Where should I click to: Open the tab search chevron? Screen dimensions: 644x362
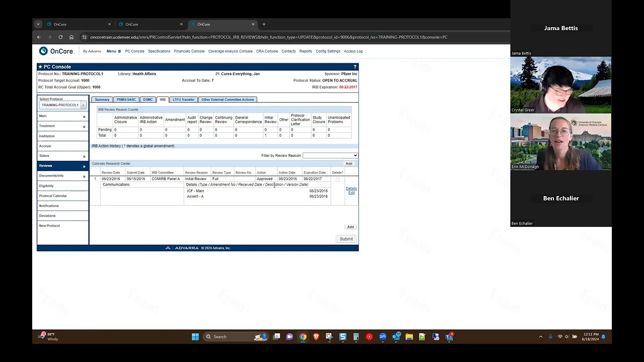38,24
